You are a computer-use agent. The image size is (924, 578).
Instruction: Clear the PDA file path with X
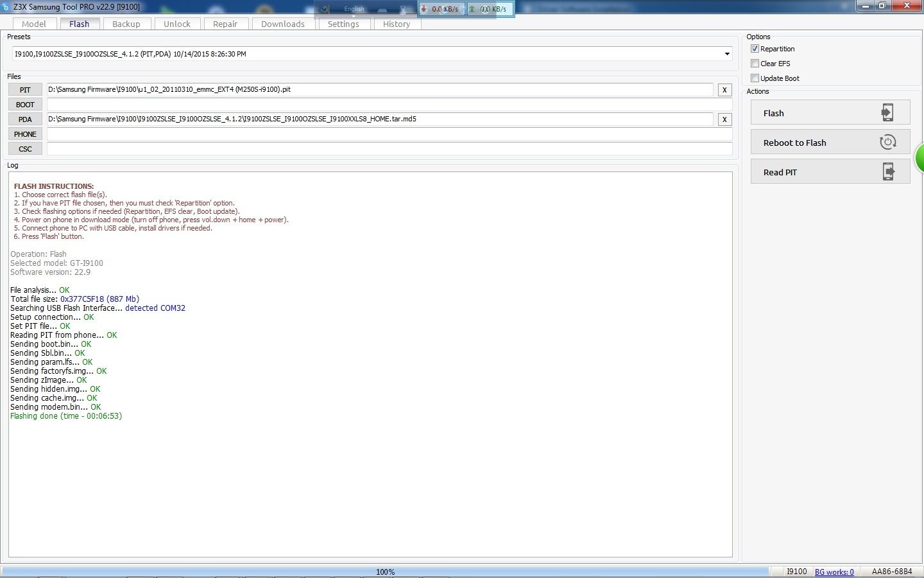click(724, 119)
